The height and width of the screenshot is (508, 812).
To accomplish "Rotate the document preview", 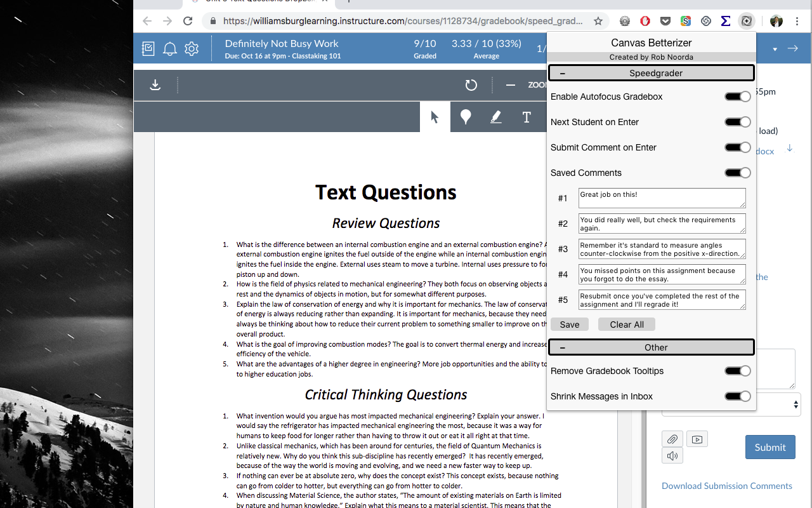I will click(x=471, y=84).
